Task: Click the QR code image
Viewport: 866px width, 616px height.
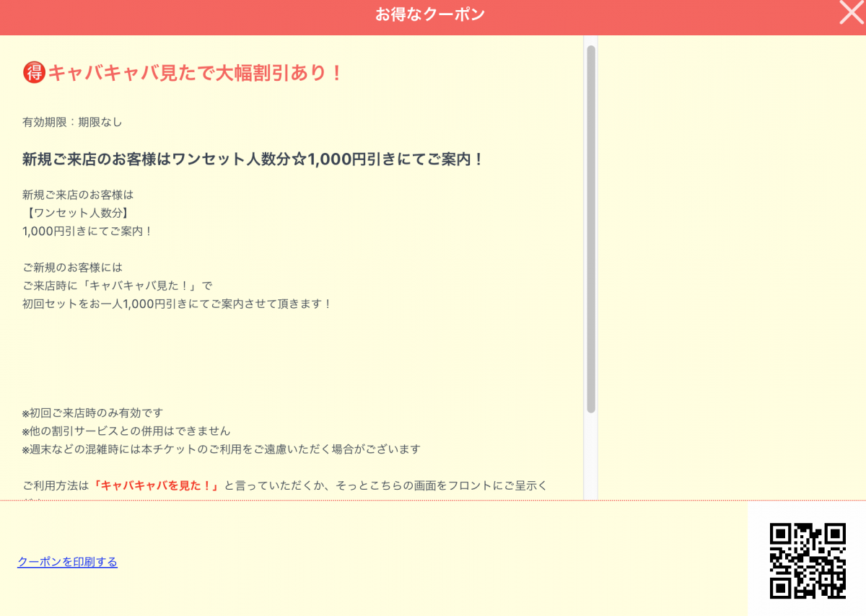Action: pyautogui.click(x=807, y=560)
